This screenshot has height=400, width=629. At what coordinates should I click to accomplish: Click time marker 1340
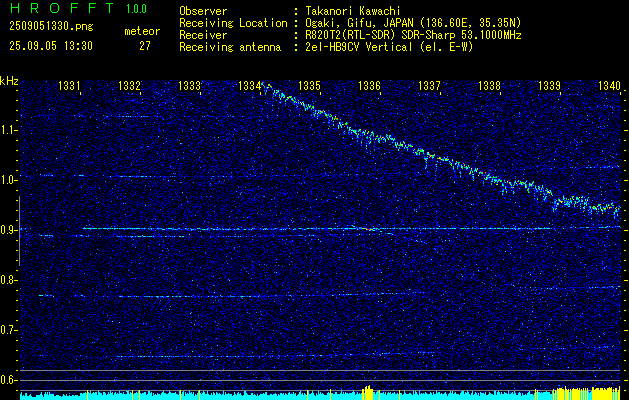(x=609, y=85)
